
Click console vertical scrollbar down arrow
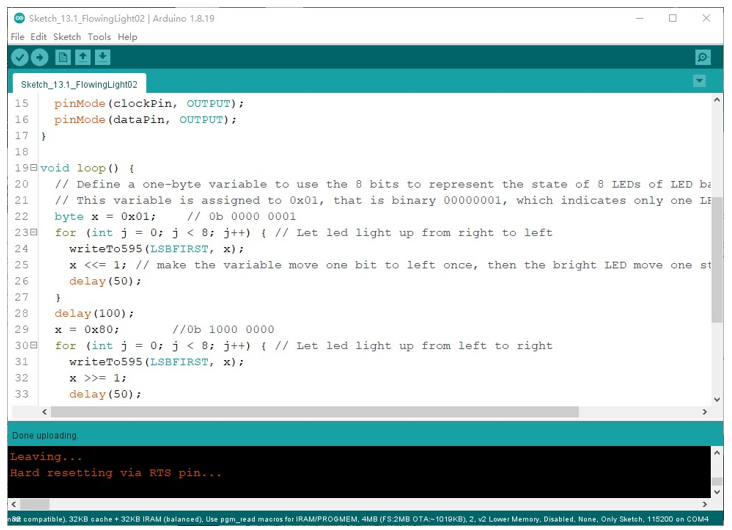point(717,492)
